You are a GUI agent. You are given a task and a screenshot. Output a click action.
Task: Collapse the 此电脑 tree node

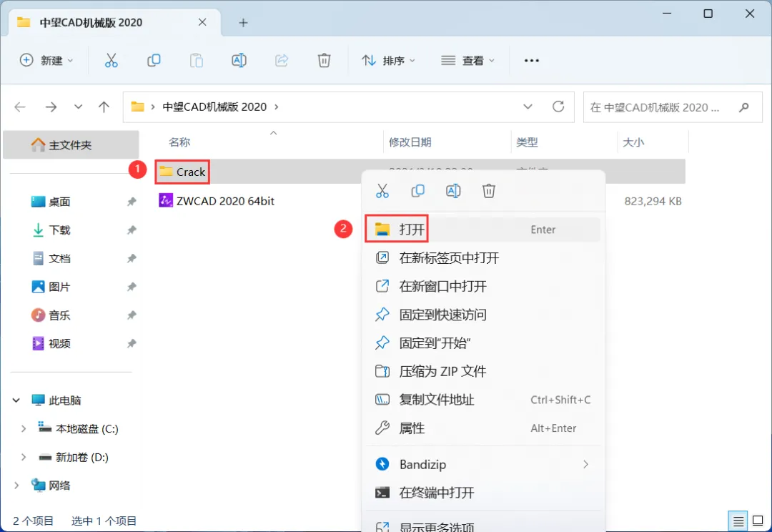coord(16,400)
